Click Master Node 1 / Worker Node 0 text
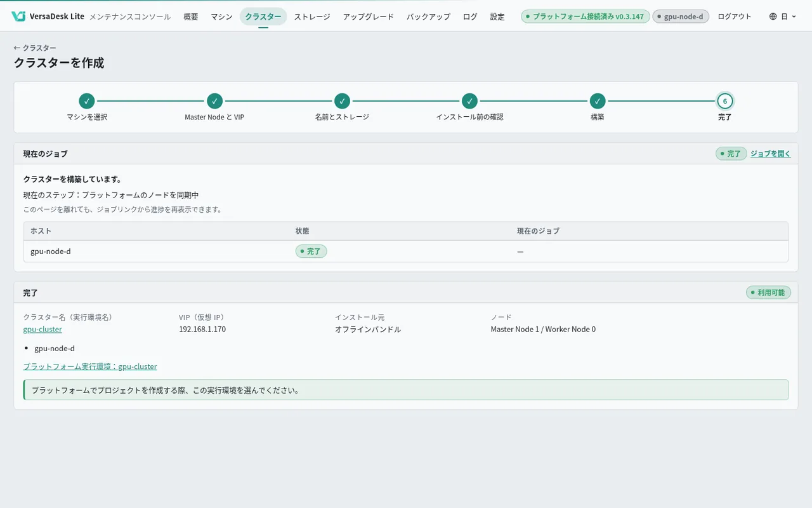812x508 pixels. tap(543, 330)
